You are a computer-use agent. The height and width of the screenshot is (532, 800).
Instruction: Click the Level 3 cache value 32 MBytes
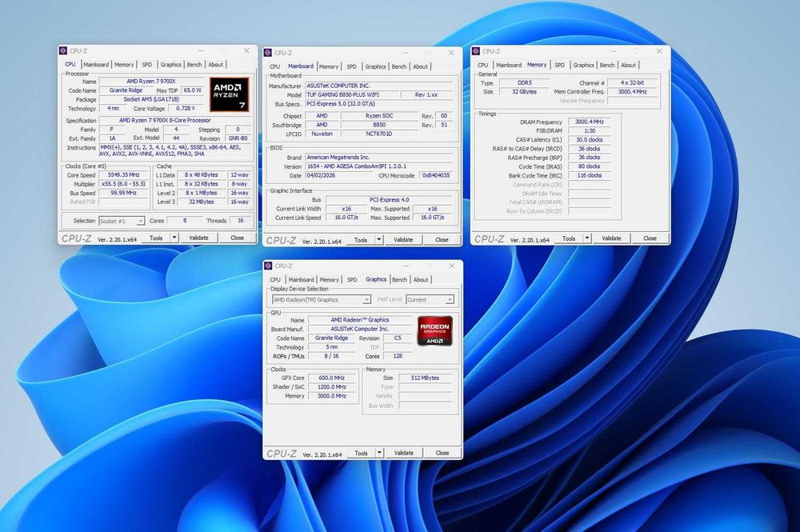pyautogui.click(x=202, y=202)
